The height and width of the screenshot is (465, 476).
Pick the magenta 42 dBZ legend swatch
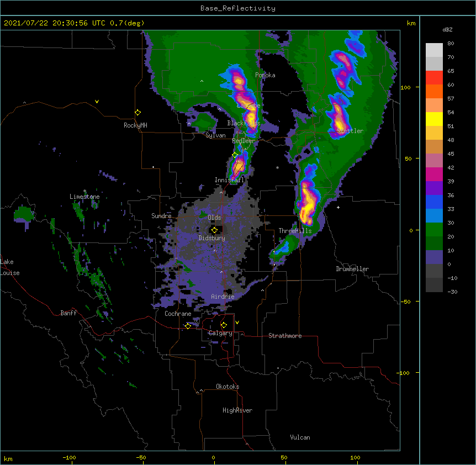(434, 174)
